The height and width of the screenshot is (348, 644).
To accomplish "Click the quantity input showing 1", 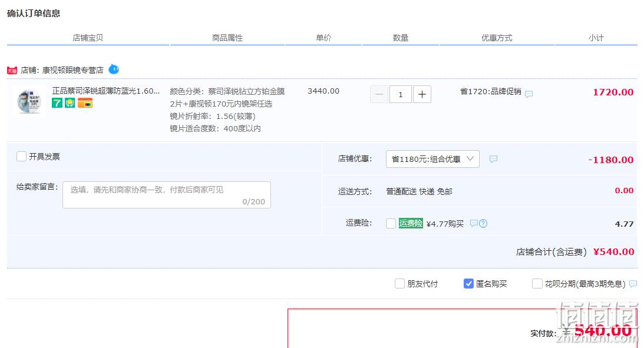I will [401, 94].
